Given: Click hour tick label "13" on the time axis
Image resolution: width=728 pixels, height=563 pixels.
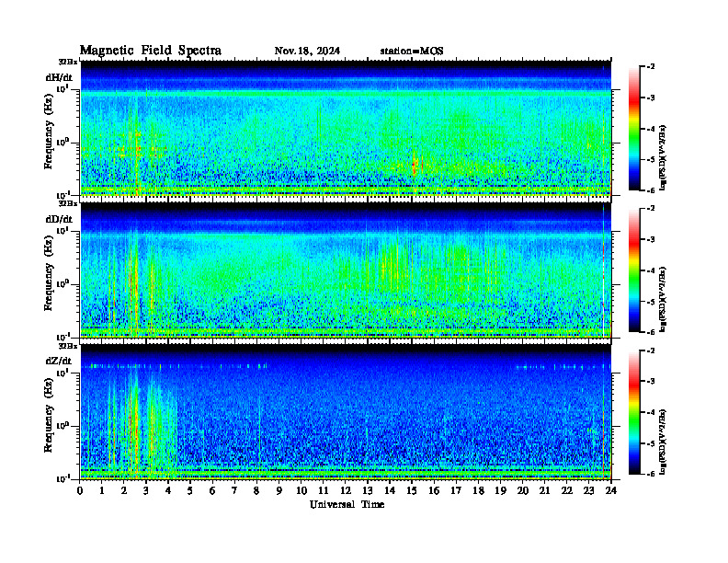Looking at the screenshot, I should click(368, 491).
